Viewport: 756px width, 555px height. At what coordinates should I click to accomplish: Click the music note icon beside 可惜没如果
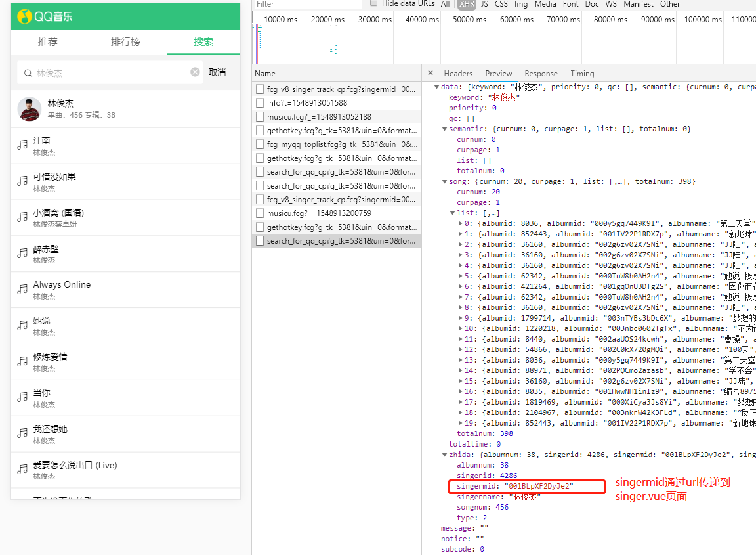tap(22, 181)
